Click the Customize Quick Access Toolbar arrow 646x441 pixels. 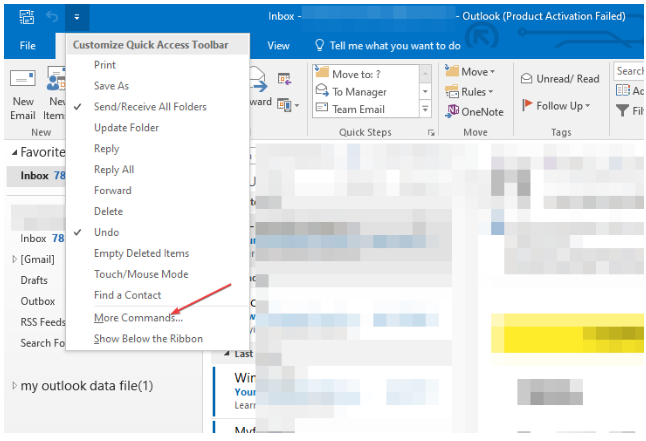click(x=77, y=17)
